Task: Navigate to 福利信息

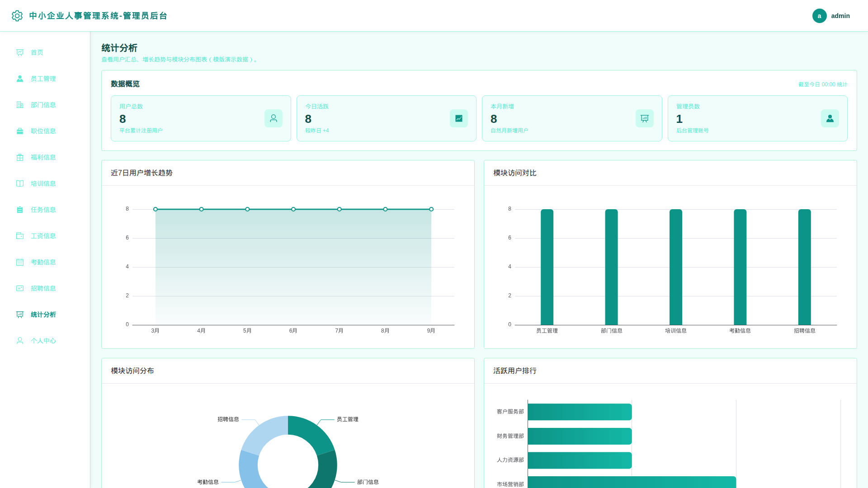Action: [x=45, y=157]
